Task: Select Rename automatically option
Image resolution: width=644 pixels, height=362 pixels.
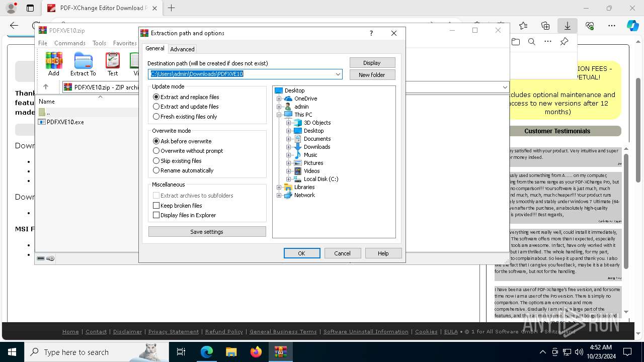Action: click(183, 170)
